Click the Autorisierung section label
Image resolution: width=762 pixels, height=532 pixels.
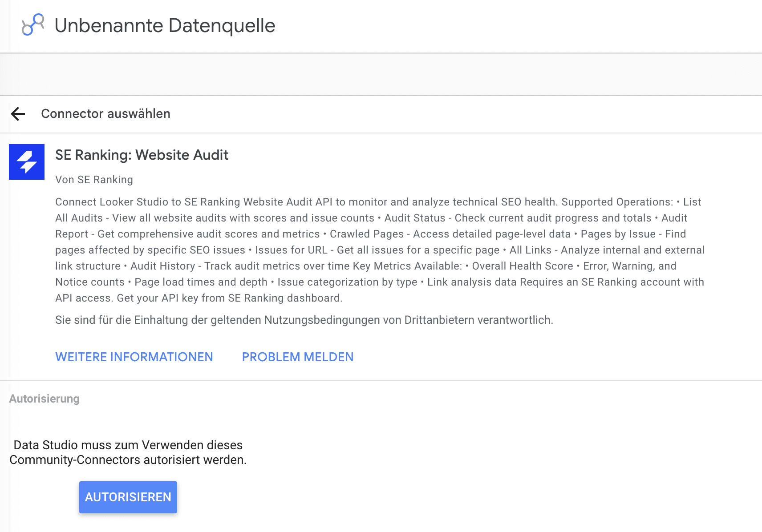coord(45,399)
